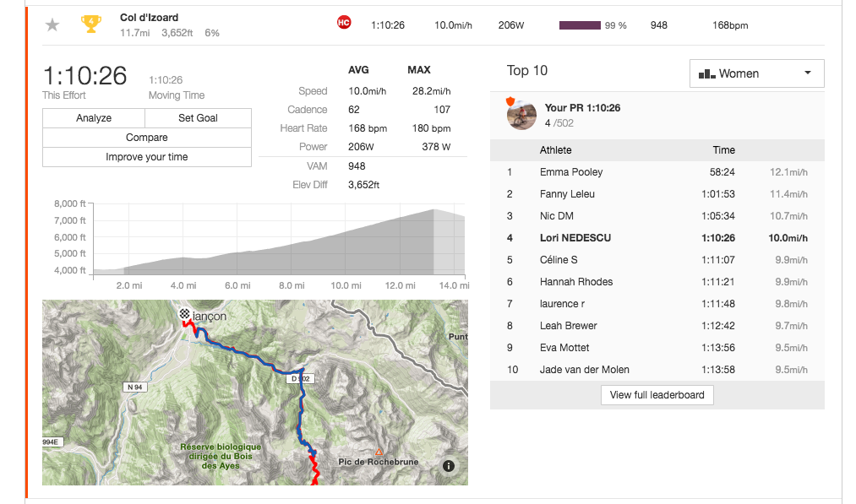Star the Col d'Izoard segment
The height and width of the screenshot is (504, 856).
[x=52, y=24]
